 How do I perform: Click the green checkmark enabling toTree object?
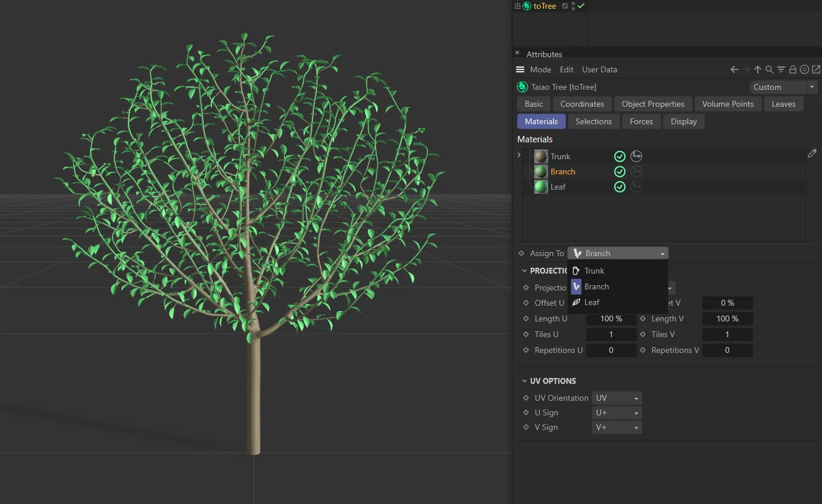[580, 6]
